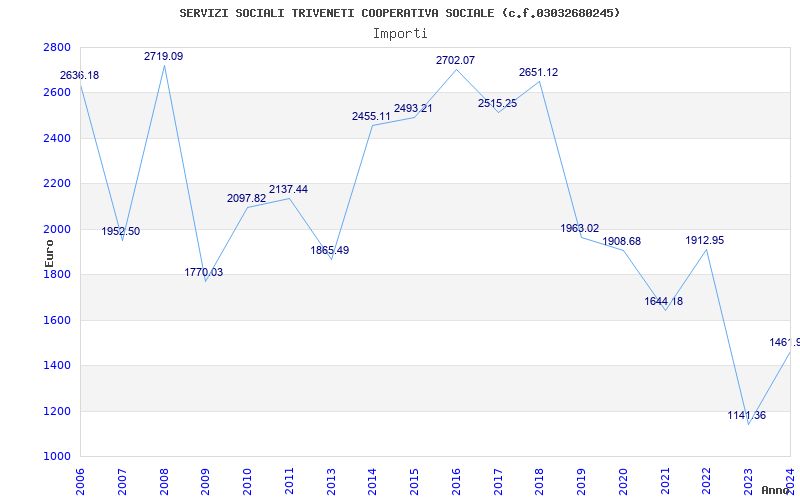Image resolution: width=800 pixels, height=500 pixels.
Task: Click the 1865.49 data label
Action: 330,251
